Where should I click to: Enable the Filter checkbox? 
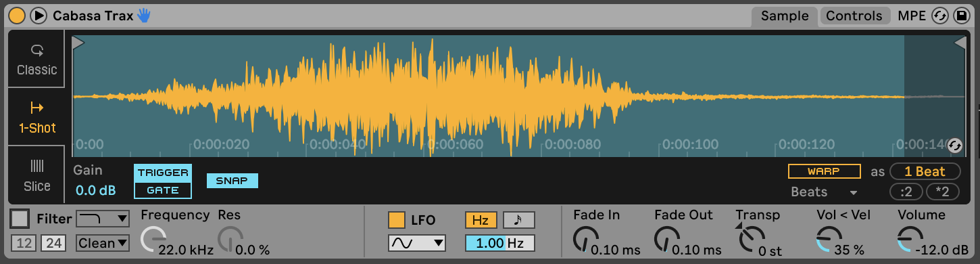click(20, 219)
